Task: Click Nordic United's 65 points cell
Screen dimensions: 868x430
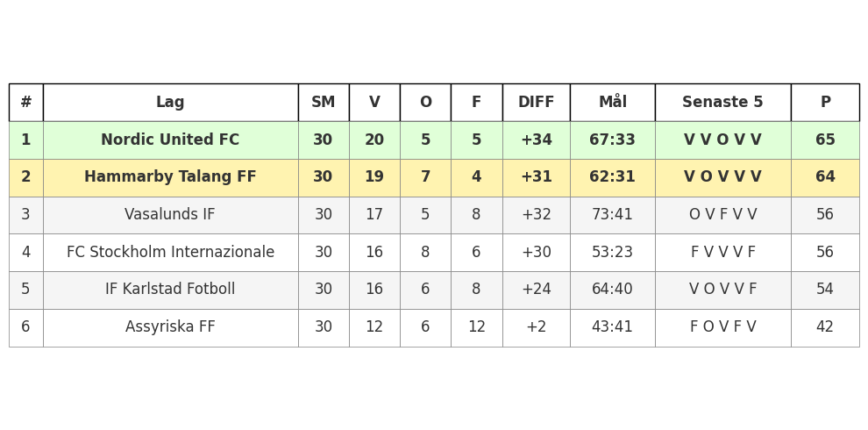Action: (825, 140)
